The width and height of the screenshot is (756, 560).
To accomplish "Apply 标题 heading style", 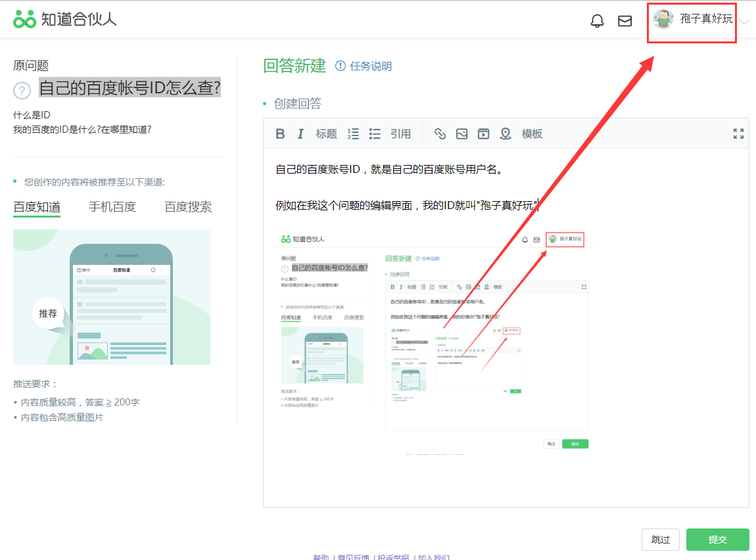I will (x=326, y=134).
